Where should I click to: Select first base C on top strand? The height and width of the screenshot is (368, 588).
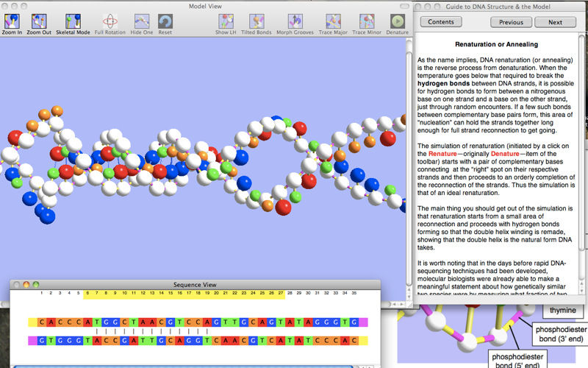(42, 322)
